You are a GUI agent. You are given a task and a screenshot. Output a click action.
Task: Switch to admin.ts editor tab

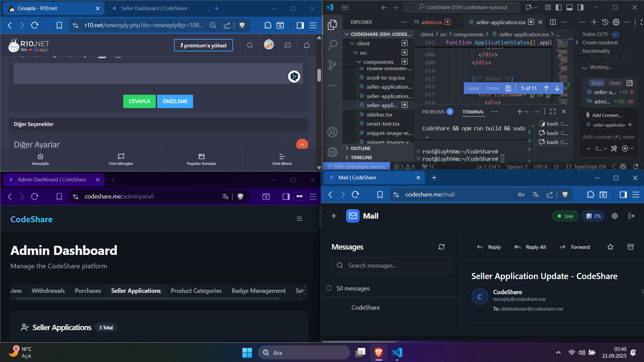[x=431, y=22]
